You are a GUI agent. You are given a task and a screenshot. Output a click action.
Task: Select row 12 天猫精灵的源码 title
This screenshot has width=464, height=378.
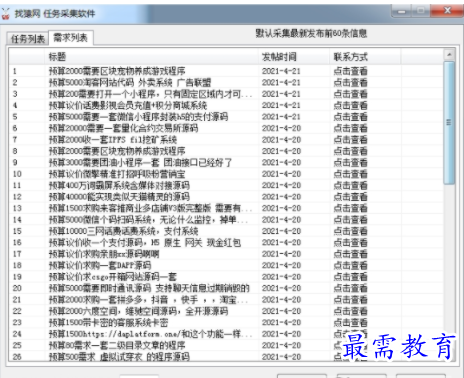coord(119,196)
